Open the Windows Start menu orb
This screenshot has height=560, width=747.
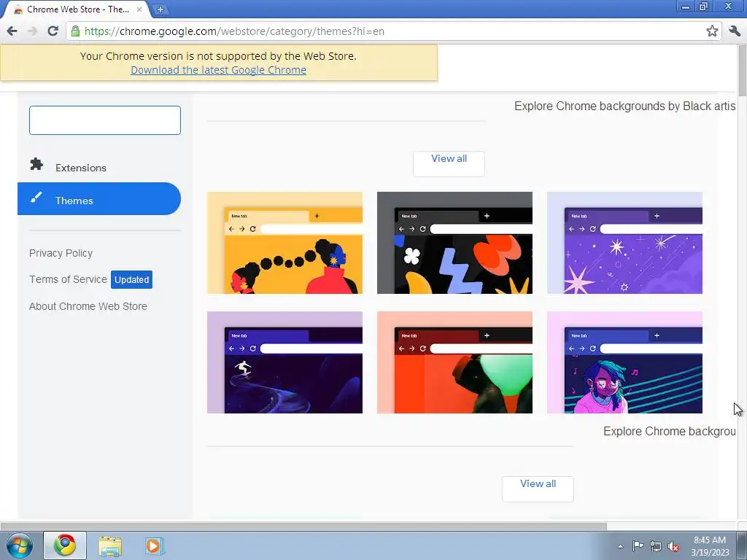[20, 545]
